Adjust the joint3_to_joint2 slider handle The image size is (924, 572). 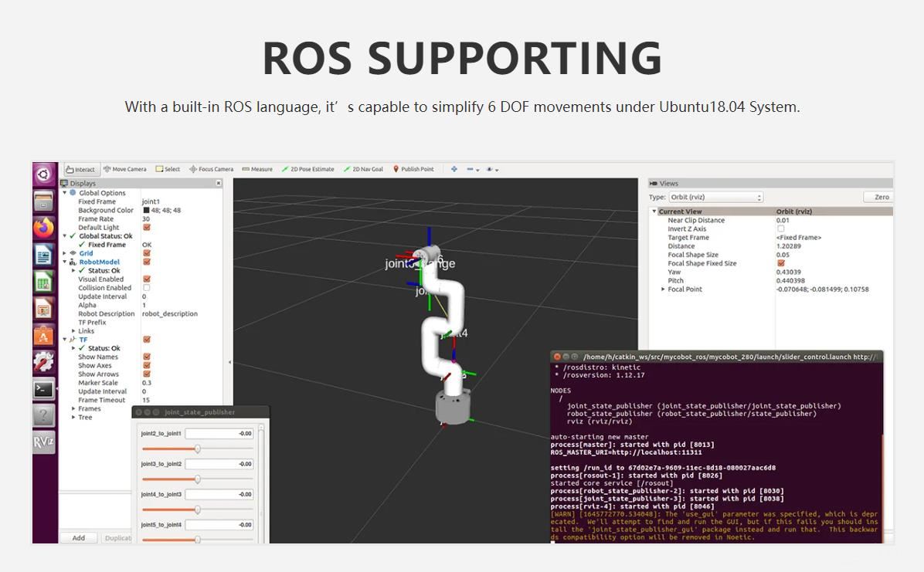coord(198,479)
